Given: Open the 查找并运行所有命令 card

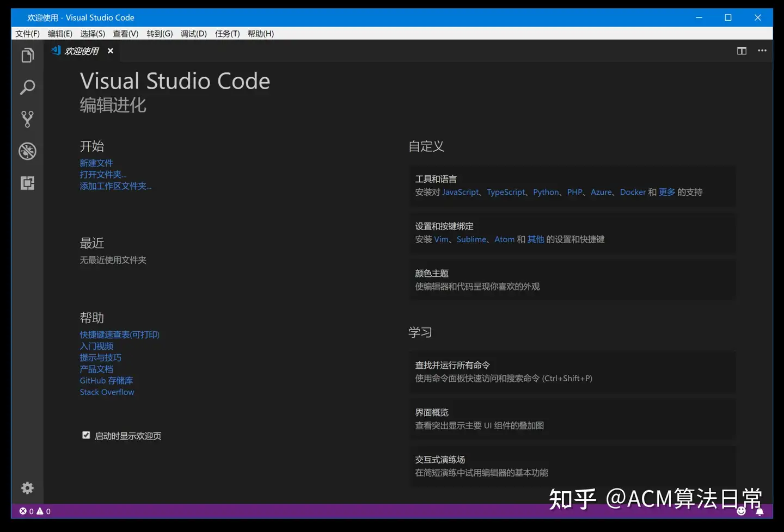Looking at the screenshot, I should [x=573, y=372].
